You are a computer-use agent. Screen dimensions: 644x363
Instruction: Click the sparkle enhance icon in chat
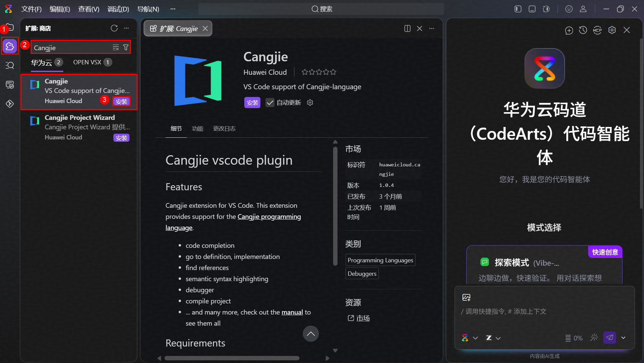point(594,337)
